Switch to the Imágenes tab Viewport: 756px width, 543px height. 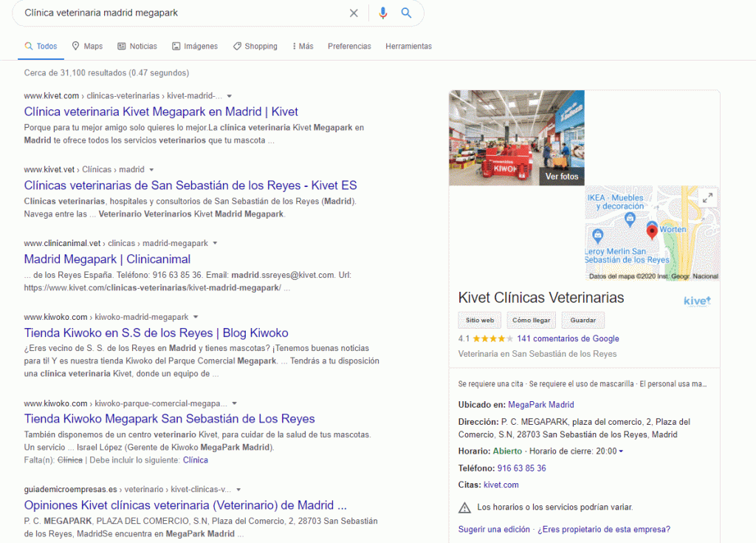195,47
